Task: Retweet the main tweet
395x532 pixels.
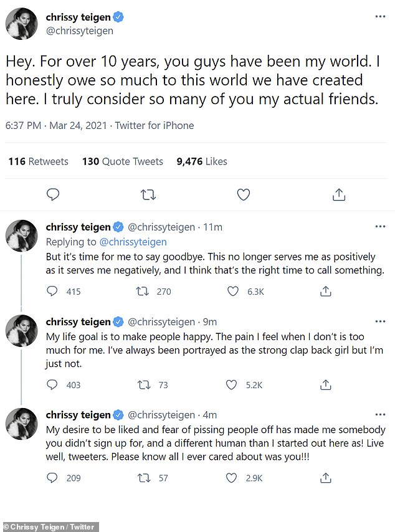Action: (148, 195)
